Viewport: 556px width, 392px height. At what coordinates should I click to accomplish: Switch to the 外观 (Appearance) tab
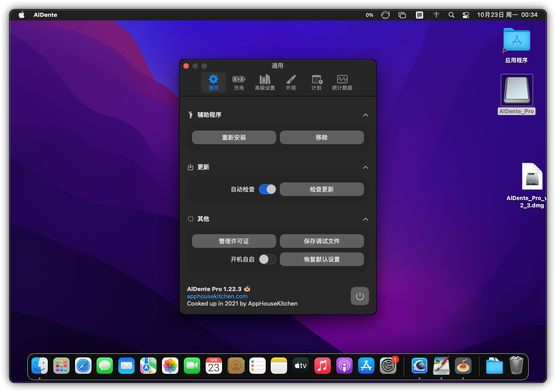[291, 83]
